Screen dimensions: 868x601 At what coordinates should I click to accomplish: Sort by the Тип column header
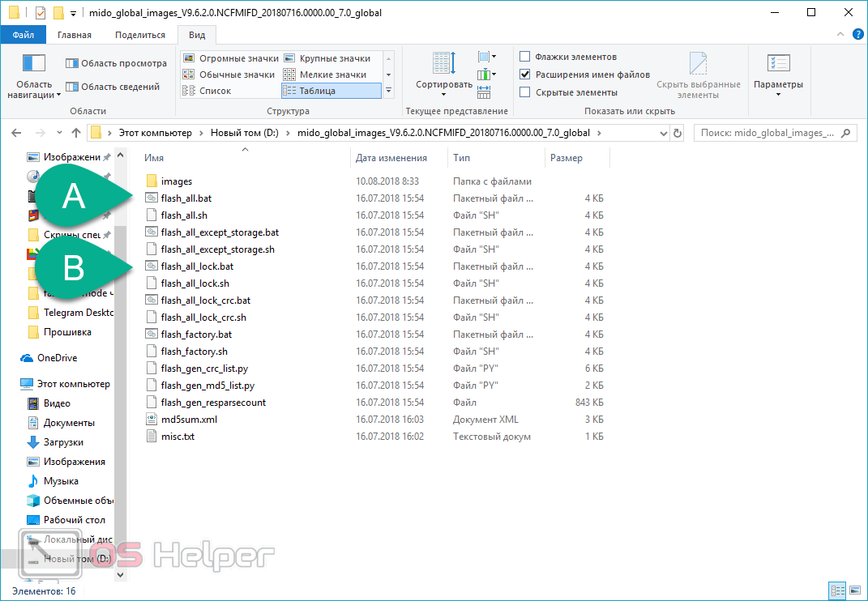click(496, 158)
